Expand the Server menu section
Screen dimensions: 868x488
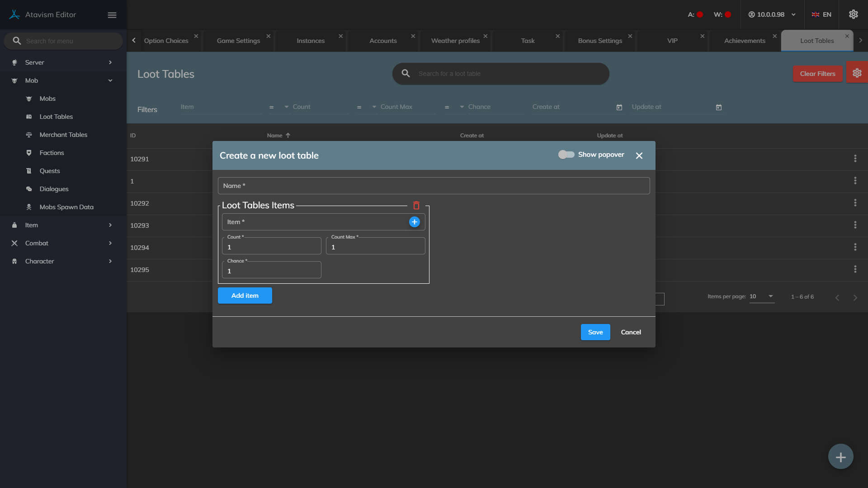click(63, 62)
